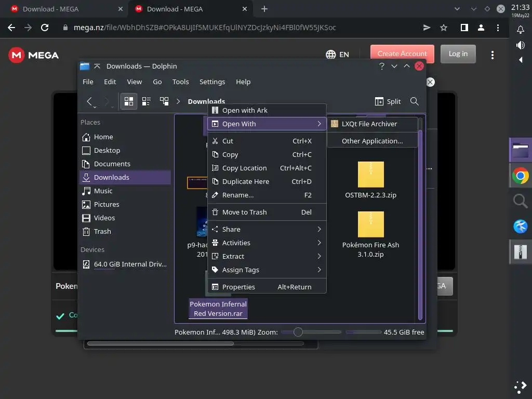Choose Other Application... in submenu
The width and height of the screenshot is (532, 399).
(x=372, y=141)
